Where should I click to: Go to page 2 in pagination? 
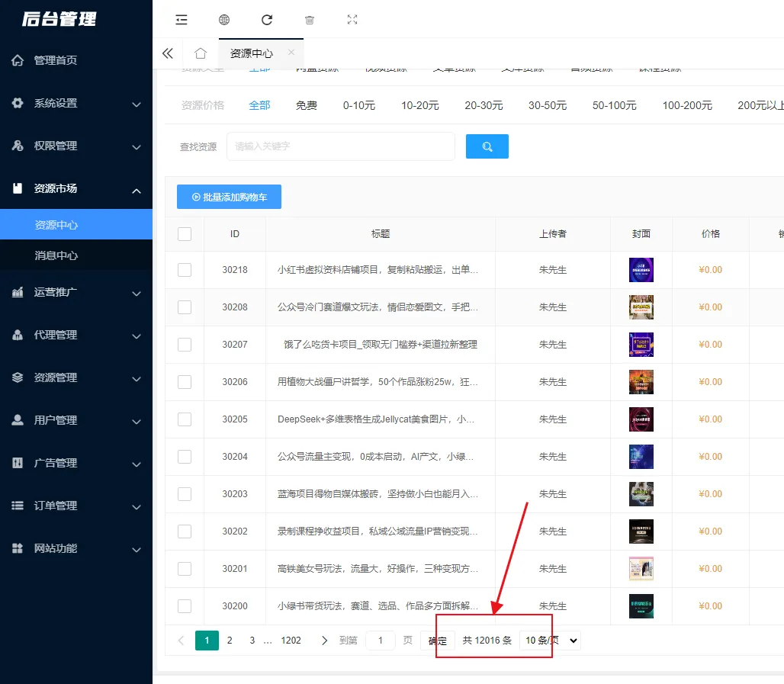click(x=230, y=641)
